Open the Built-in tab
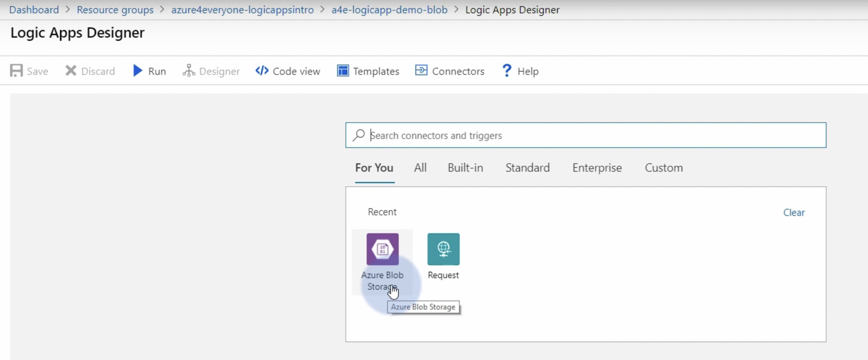The width and height of the screenshot is (868, 360). 465,168
